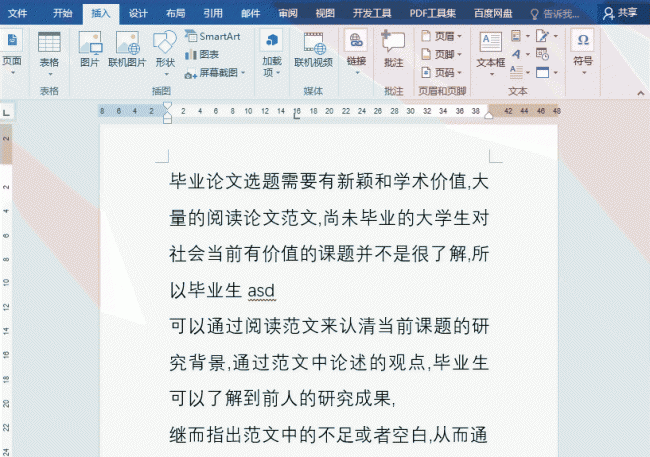The image size is (650, 457).
Task: Click the right indent marker on ruler
Action: pos(489,116)
